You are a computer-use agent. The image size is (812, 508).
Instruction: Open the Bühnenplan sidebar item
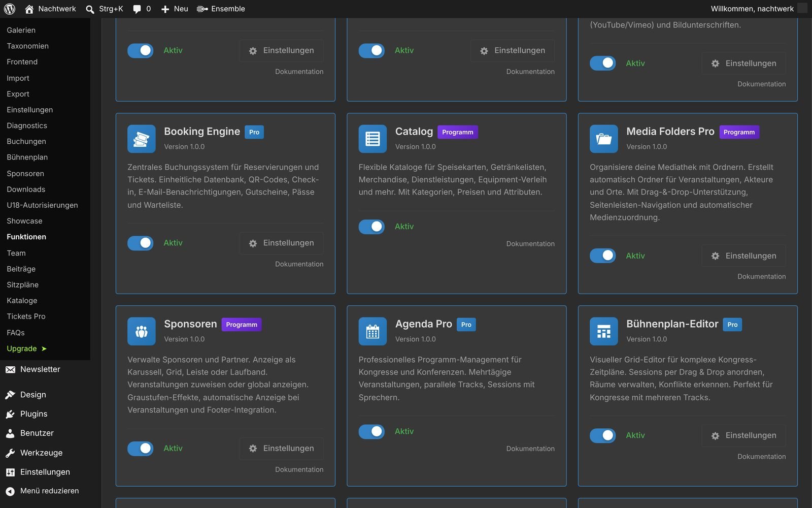(27, 157)
